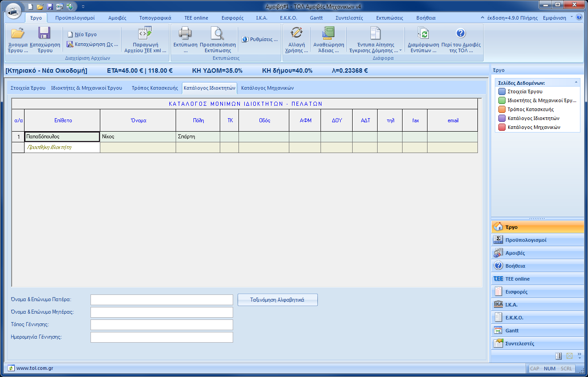Screen dimensions: 588x377
Task: Click Καταχώρηση Έργου save icon
Action: pos(44,33)
